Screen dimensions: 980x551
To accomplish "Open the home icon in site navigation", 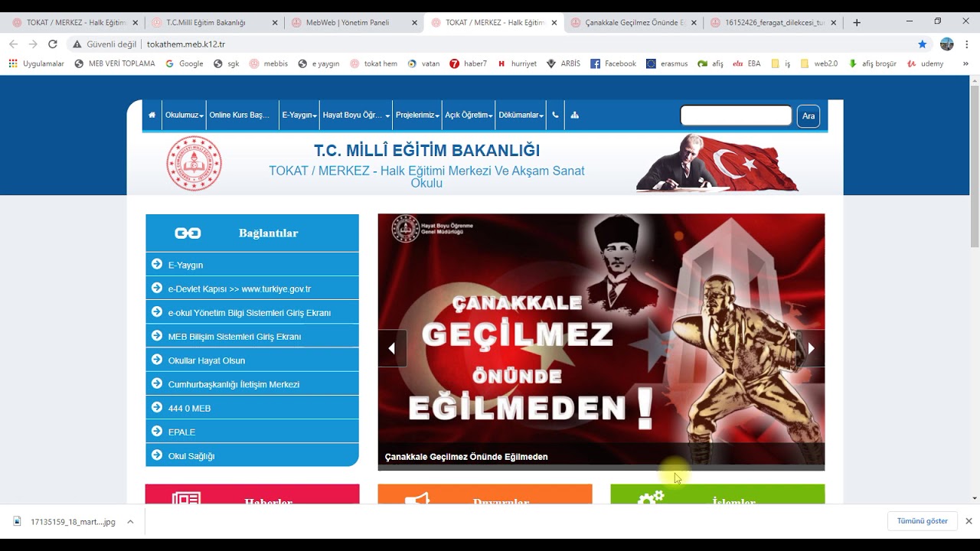I will (x=152, y=115).
